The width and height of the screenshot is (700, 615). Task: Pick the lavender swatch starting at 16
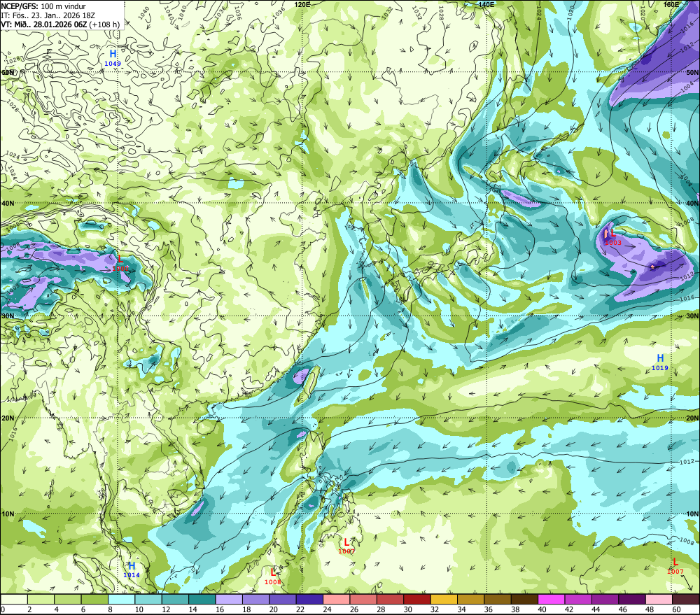tap(229, 599)
